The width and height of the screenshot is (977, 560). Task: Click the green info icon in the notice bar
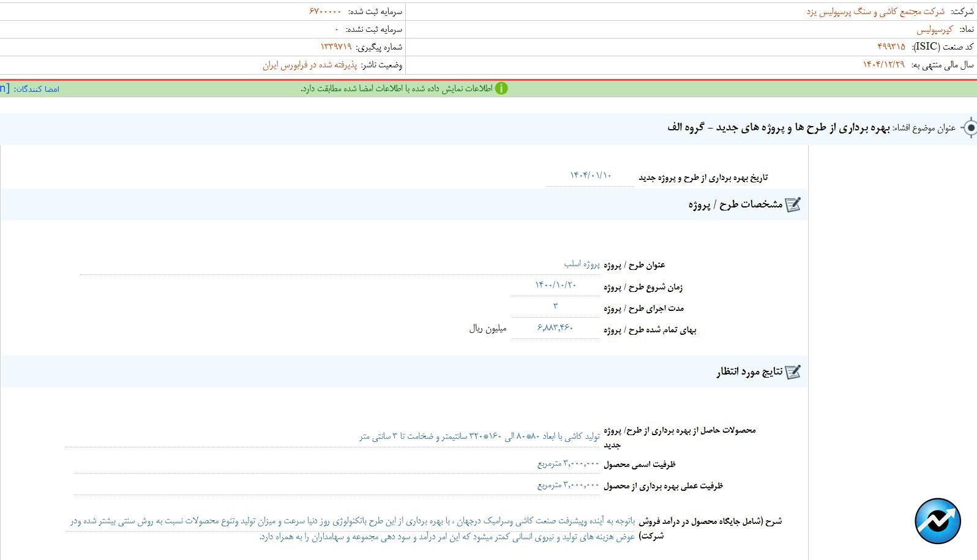click(501, 89)
